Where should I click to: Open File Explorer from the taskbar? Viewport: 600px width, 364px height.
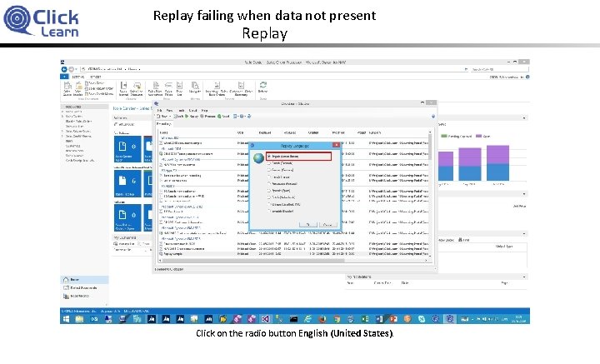[80, 319]
